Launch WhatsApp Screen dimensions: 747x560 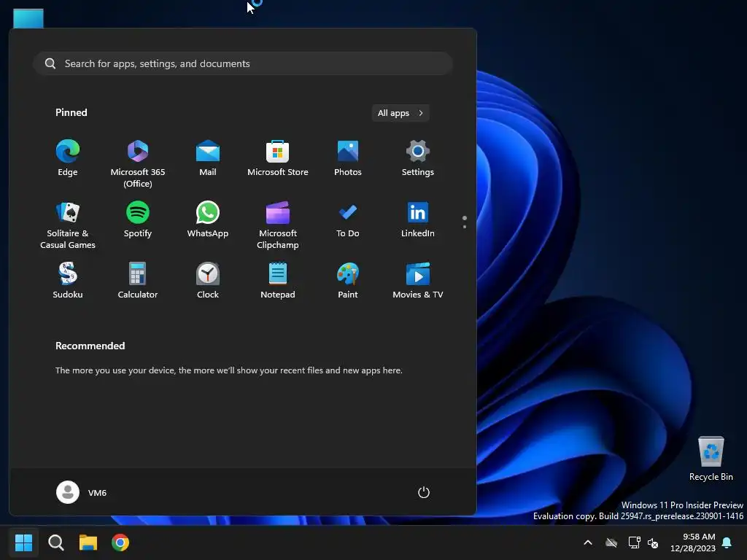click(208, 219)
